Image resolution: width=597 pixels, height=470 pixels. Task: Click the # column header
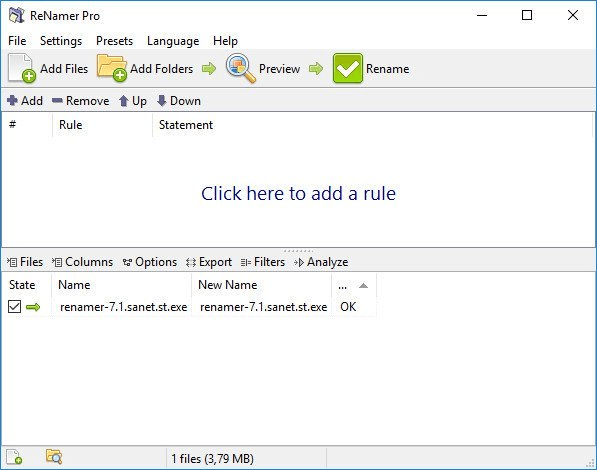tap(27, 125)
